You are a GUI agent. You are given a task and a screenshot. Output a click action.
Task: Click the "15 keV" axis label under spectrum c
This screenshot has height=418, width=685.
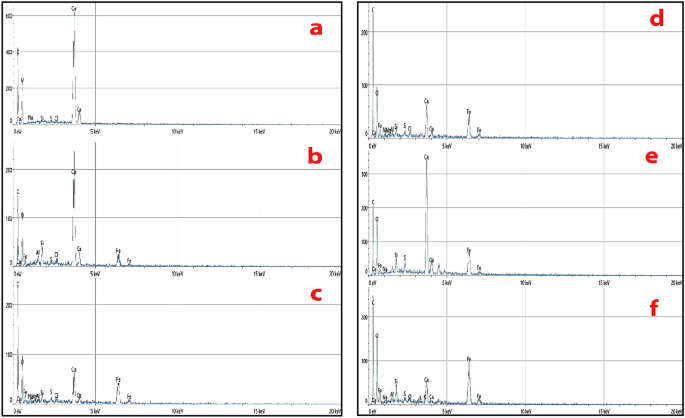click(x=259, y=411)
